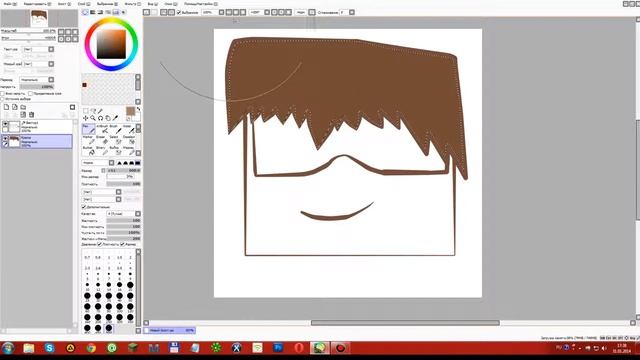The image size is (640, 360).
Task: Open the File menu
Action: click(10, 4)
